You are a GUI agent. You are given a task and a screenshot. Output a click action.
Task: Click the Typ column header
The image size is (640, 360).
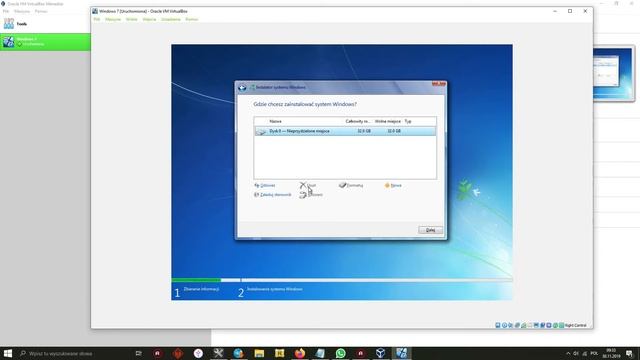(408, 121)
